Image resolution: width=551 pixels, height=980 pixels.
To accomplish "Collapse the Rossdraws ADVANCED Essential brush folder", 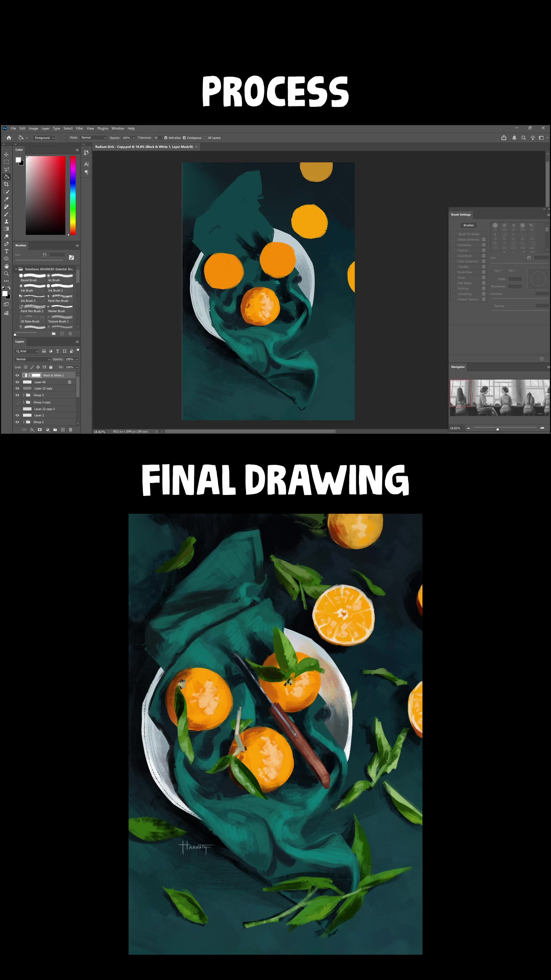I will click(x=16, y=269).
